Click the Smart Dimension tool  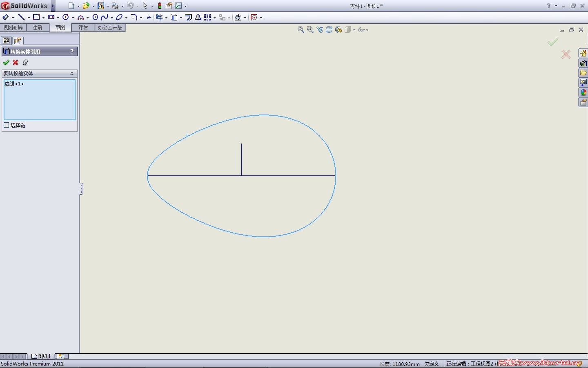click(x=6, y=17)
